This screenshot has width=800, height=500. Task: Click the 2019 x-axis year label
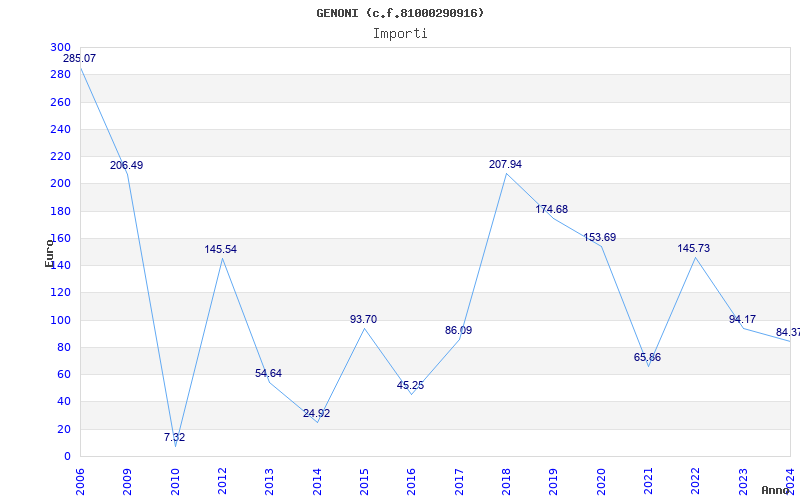(x=554, y=481)
